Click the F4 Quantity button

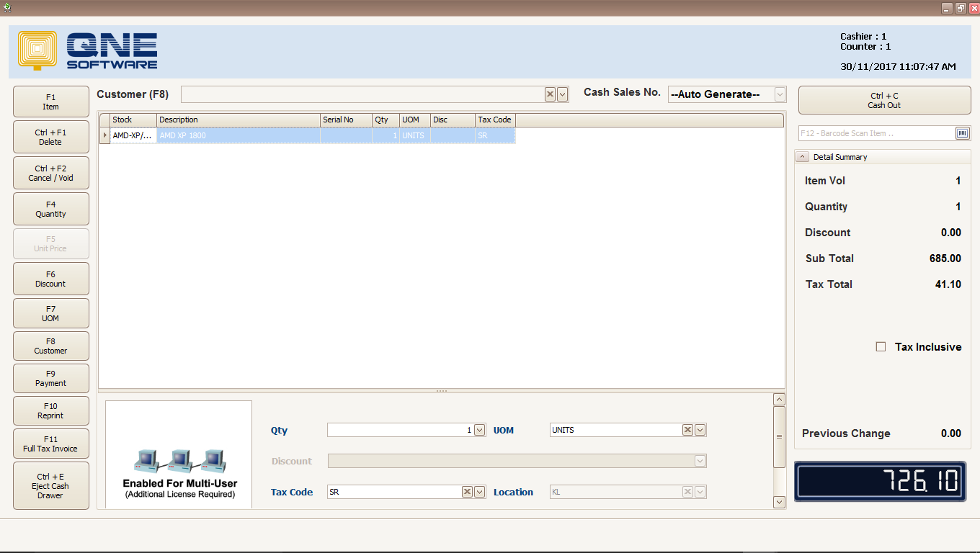(50, 209)
